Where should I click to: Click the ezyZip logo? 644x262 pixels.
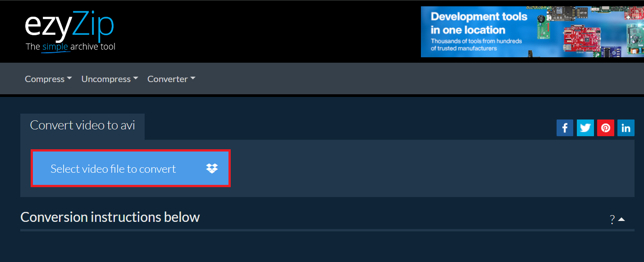tap(70, 31)
